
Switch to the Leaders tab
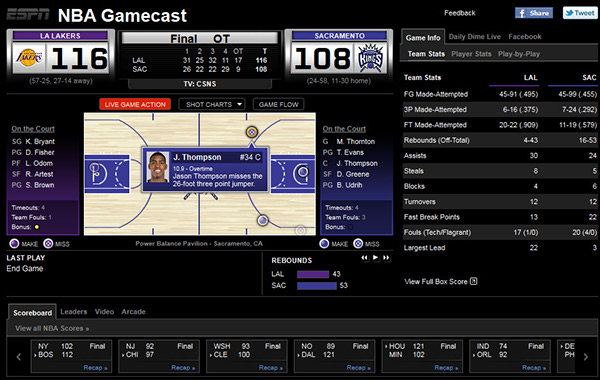pos(73,312)
